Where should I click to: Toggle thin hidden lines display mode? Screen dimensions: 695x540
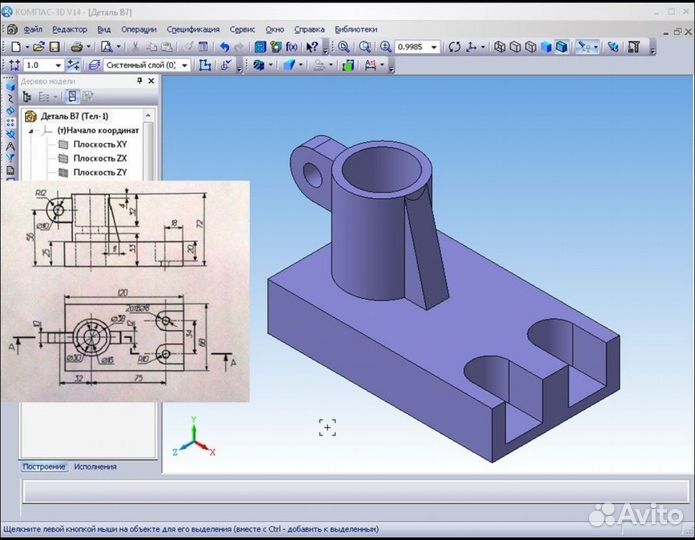tap(531, 47)
